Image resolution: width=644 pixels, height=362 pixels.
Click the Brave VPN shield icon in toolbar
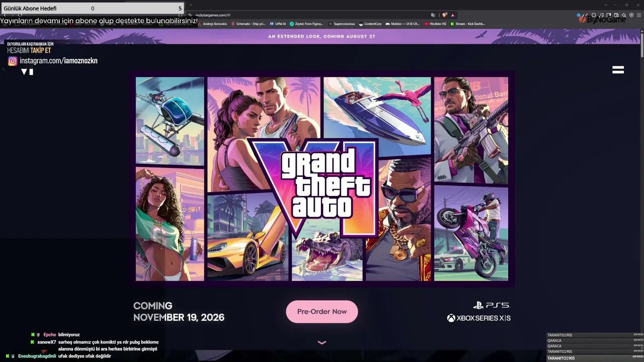[x=631, y=15]
